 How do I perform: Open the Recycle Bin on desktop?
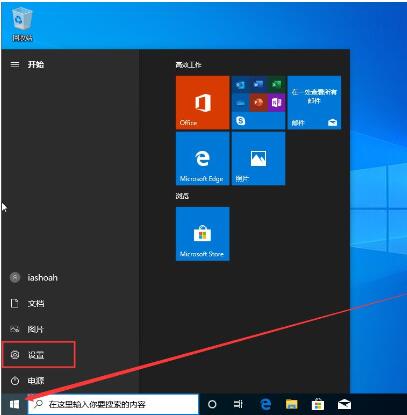[x=22, y=24]
